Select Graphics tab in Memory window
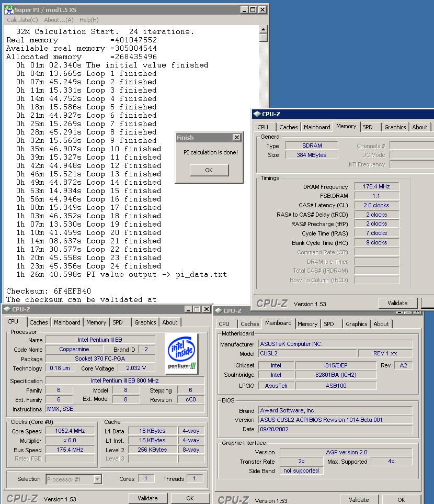The image size is (434, 504). click(395, 127)
